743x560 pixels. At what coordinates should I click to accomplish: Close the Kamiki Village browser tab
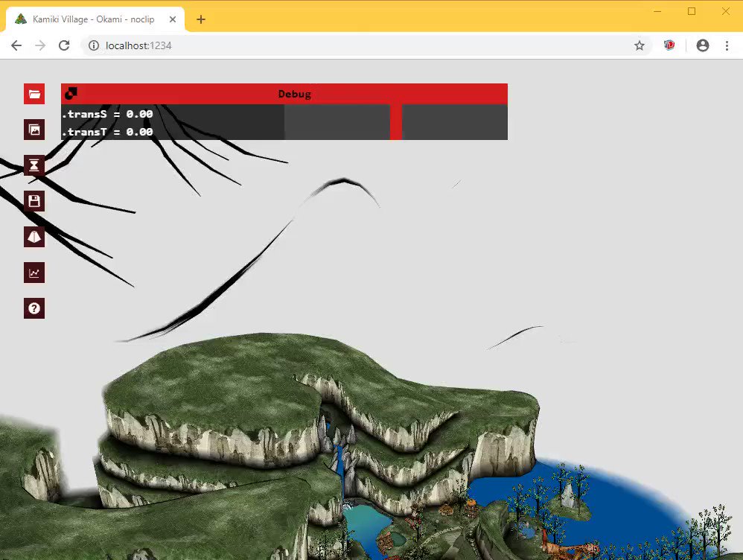(173, 19)
